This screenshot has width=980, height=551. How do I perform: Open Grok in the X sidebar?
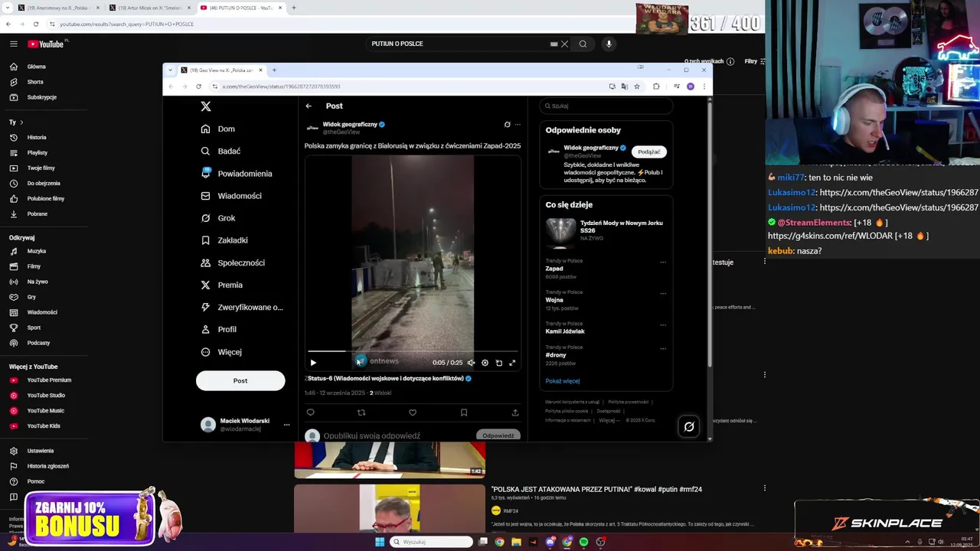point(218,218)
